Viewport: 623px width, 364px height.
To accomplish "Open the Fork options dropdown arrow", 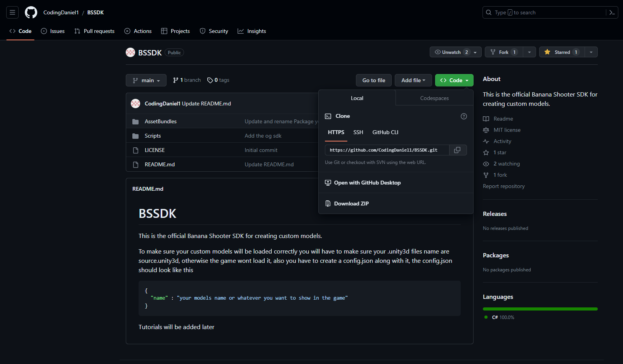I will (529, 52).
